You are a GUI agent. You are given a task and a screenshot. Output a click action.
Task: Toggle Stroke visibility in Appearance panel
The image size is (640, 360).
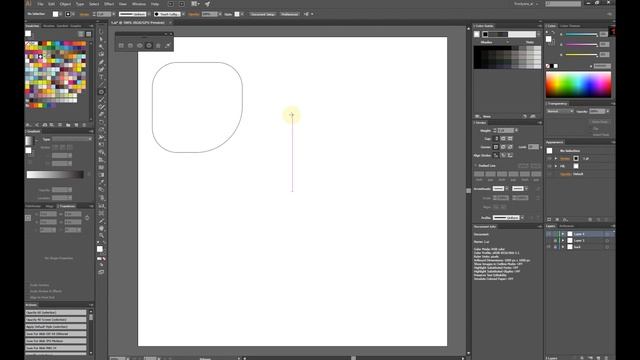[x=549, y=158]
